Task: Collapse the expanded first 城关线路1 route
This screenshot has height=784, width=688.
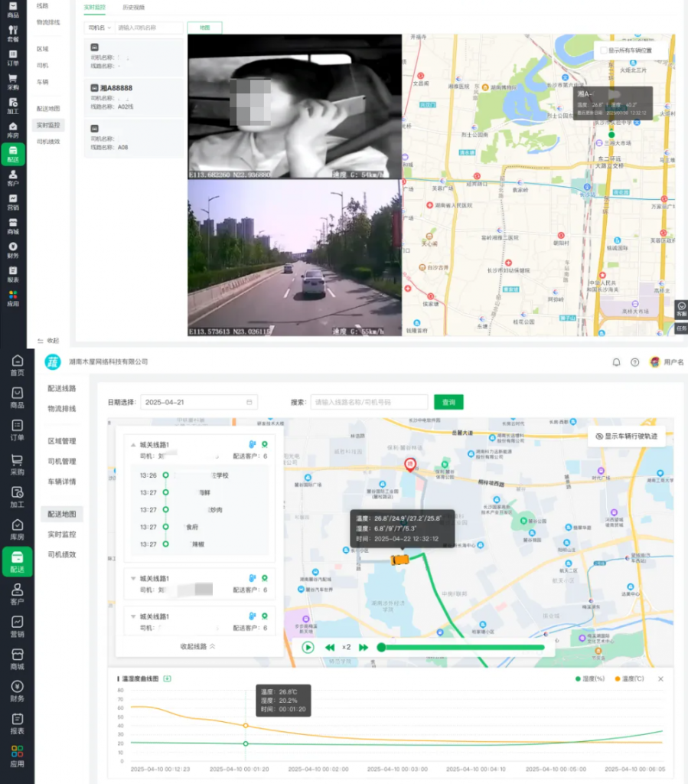Action: 134,445
